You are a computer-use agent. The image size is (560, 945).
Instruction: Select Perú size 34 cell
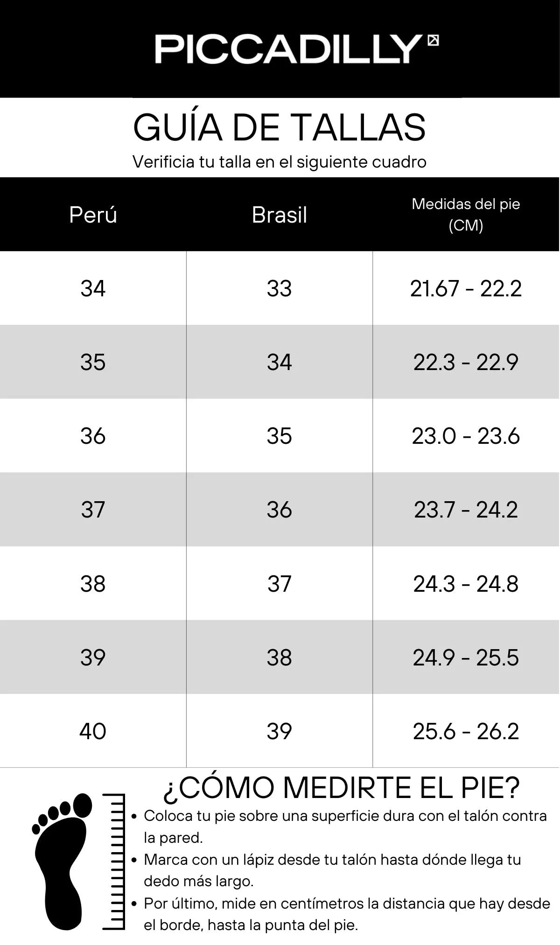pyautogui.click(x=93, y=288)
